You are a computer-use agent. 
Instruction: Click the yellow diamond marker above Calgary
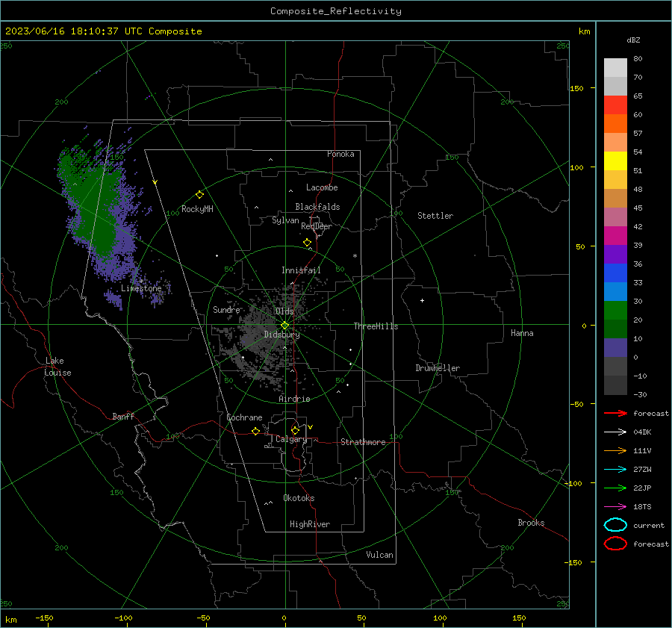point(295,430)
